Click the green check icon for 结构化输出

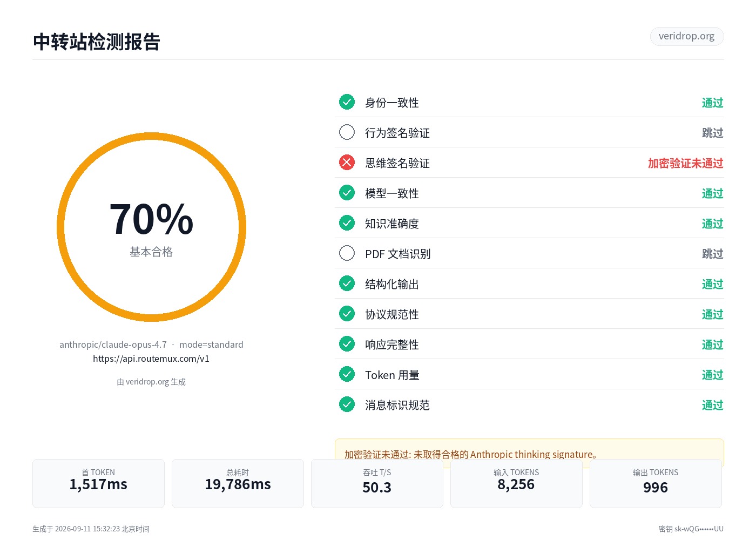click(x=347, y=283)
